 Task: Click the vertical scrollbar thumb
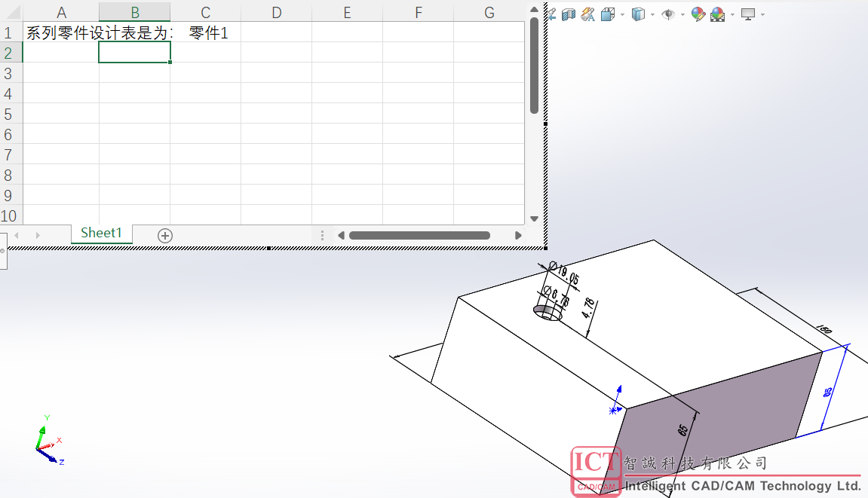coord(534,66)
